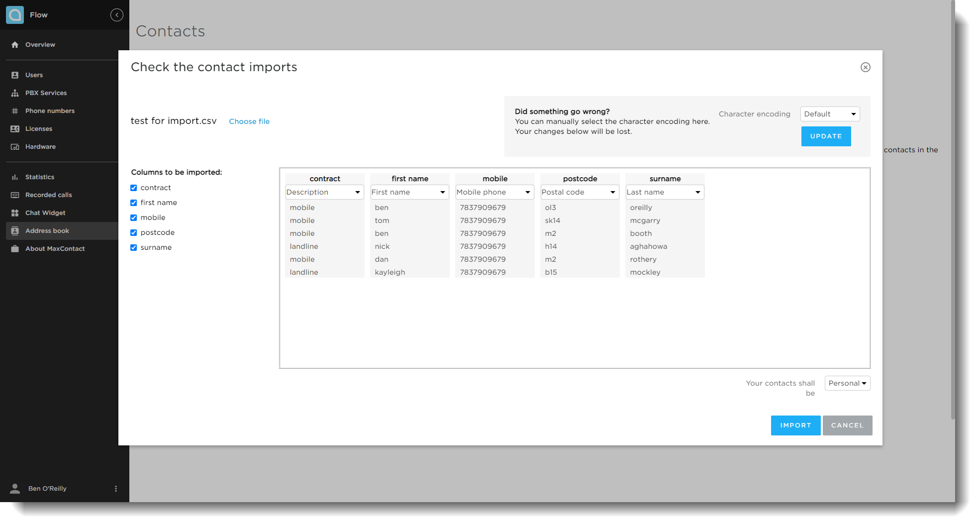Open the Mobile phone mapping dropdown

(x=494, y=192)
